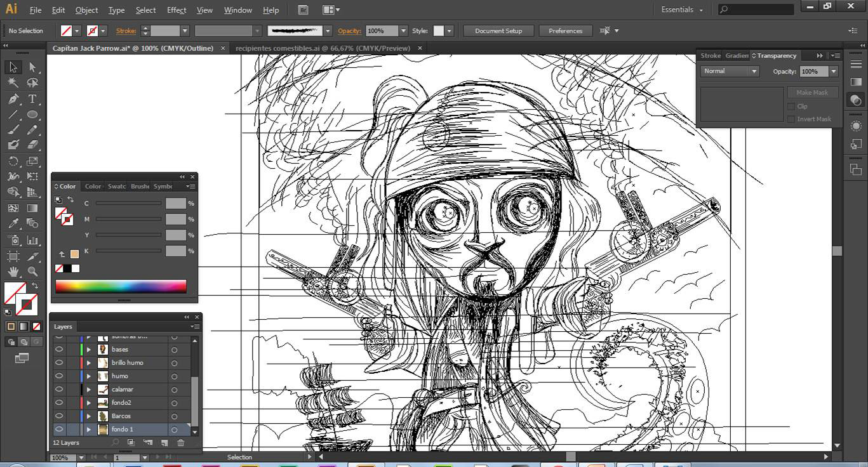Select the Gradient tool in toolbox
Viewport: 868px width, 467px height.
click(x=32, y=207)
